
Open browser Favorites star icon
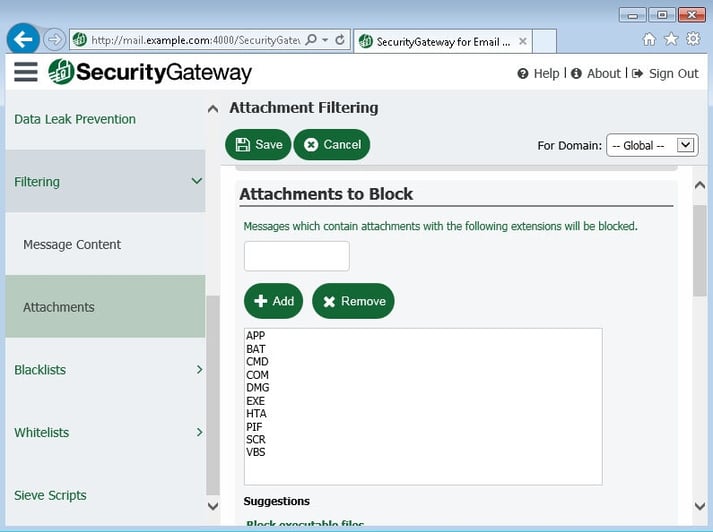(671, 39)
